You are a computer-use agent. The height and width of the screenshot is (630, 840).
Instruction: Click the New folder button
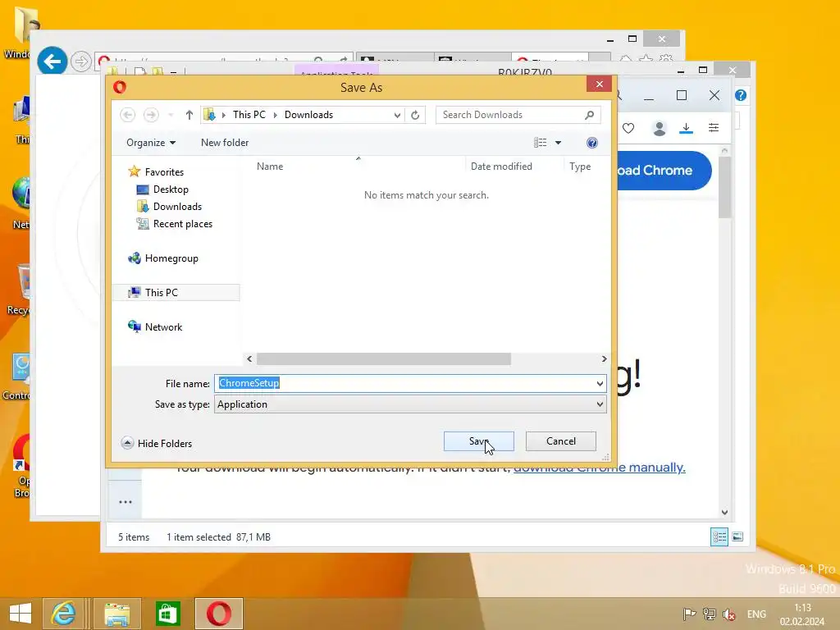225,143
